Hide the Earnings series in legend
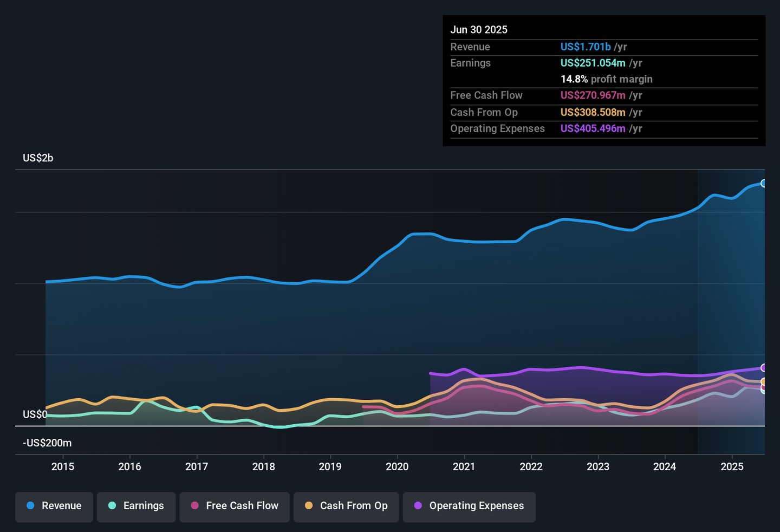780x532 pixels. (136, 507)
